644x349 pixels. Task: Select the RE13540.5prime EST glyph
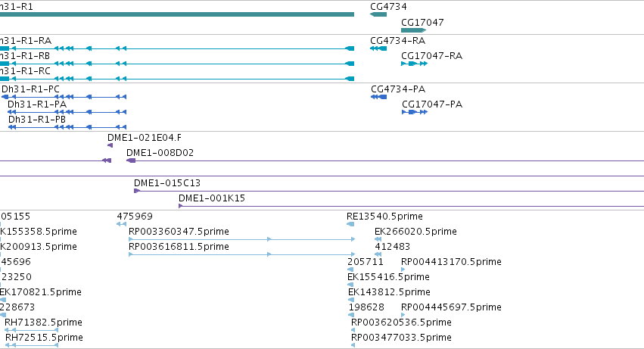(350, 224)
